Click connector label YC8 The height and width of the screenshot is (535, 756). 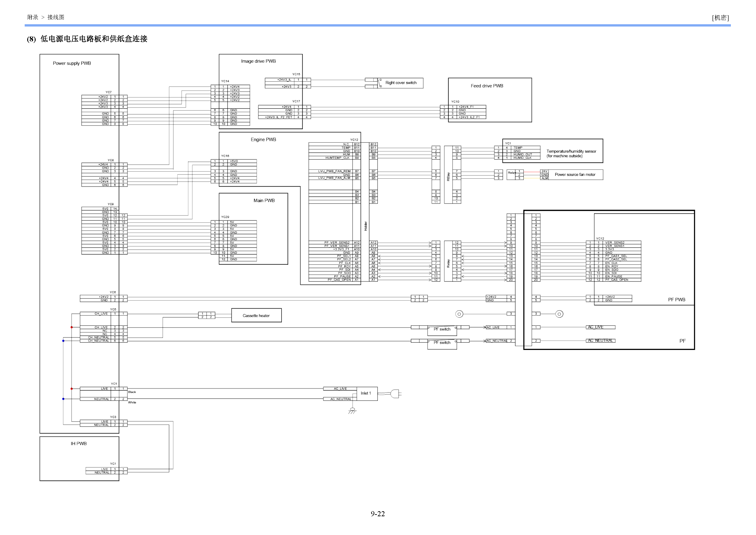point(111,160)
